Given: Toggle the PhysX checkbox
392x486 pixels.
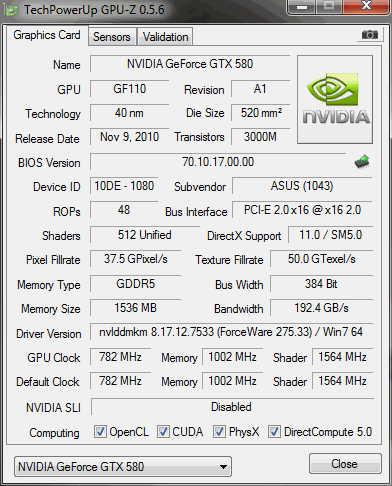Looking at the screenshot, I should click(219, 431).
